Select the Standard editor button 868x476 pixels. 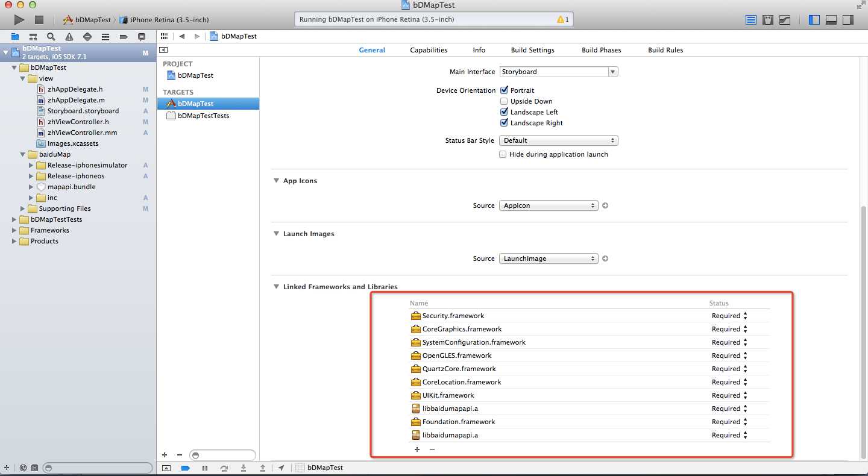[751, 20]
